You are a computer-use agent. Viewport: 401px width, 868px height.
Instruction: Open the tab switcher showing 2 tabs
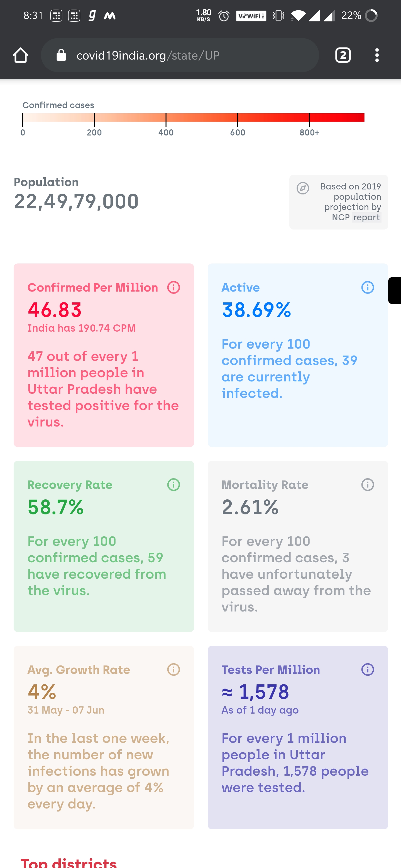[x=343, y=55]
